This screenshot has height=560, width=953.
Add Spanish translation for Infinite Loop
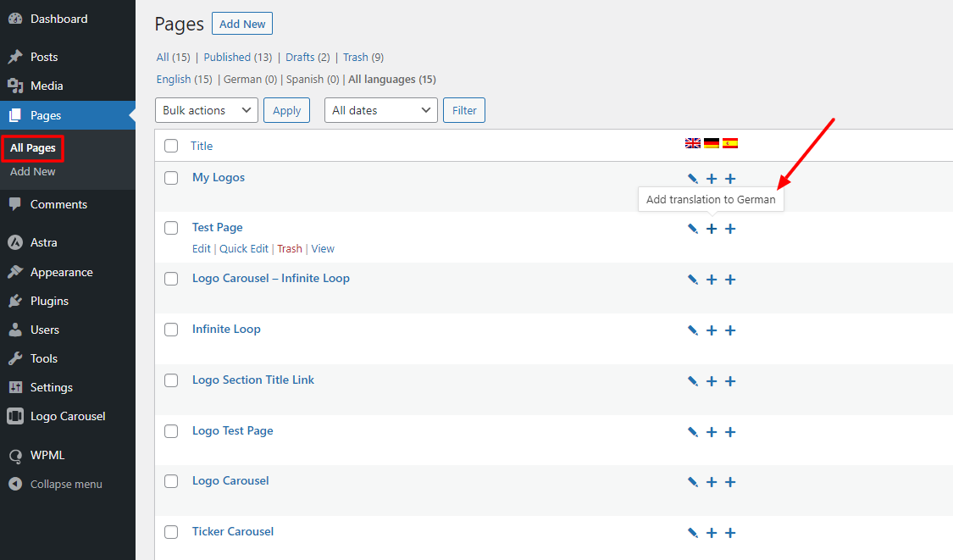(730, 330)
